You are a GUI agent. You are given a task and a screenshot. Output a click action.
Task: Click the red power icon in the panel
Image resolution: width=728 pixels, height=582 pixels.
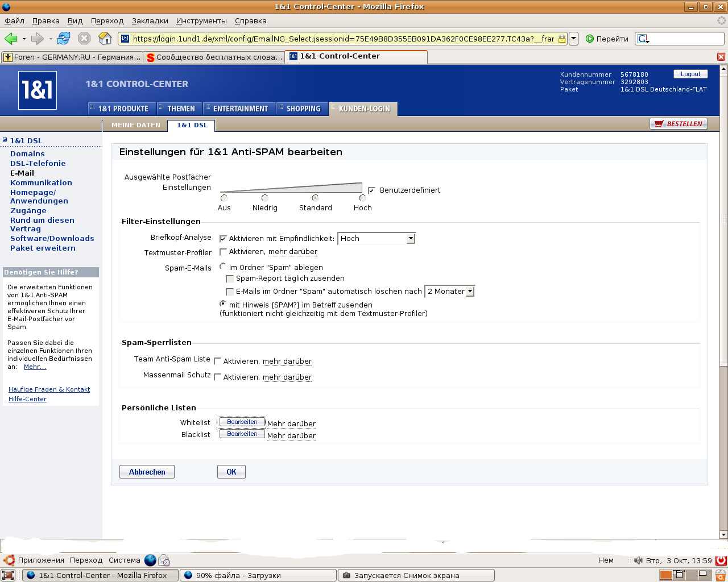pos(721,560)
